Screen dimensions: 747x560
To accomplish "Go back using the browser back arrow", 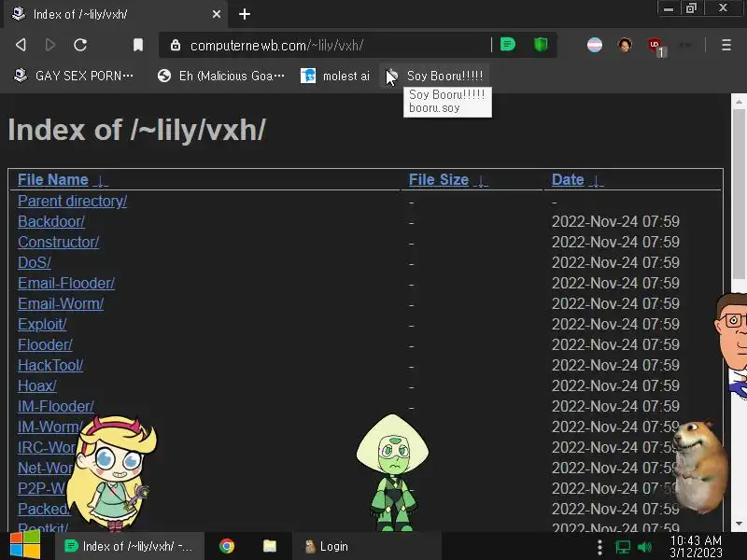I will (21, 45).
